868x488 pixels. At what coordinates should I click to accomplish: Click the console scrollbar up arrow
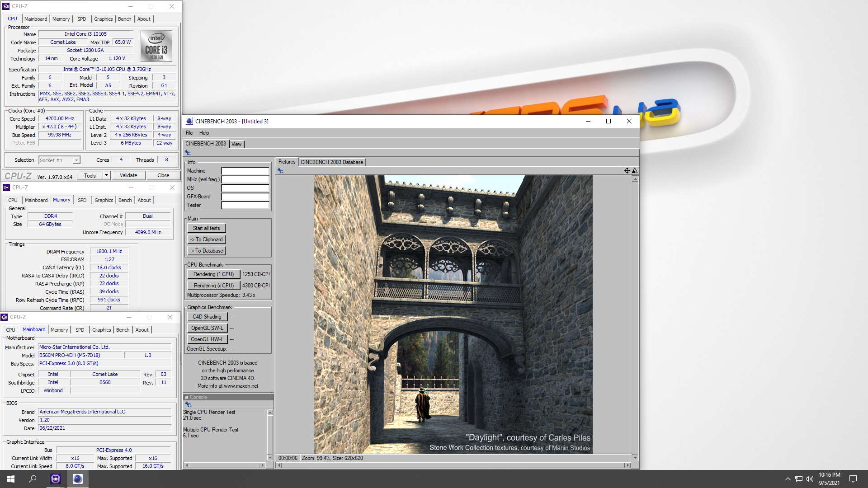[x=270, y=412]
